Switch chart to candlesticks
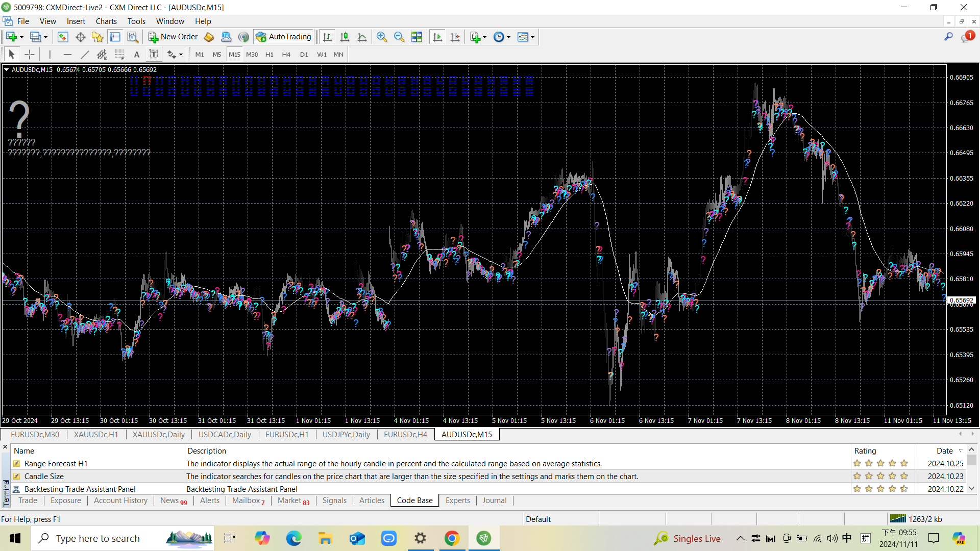The width and height of the screenshot is (980, 551). [x=345, y=37]
